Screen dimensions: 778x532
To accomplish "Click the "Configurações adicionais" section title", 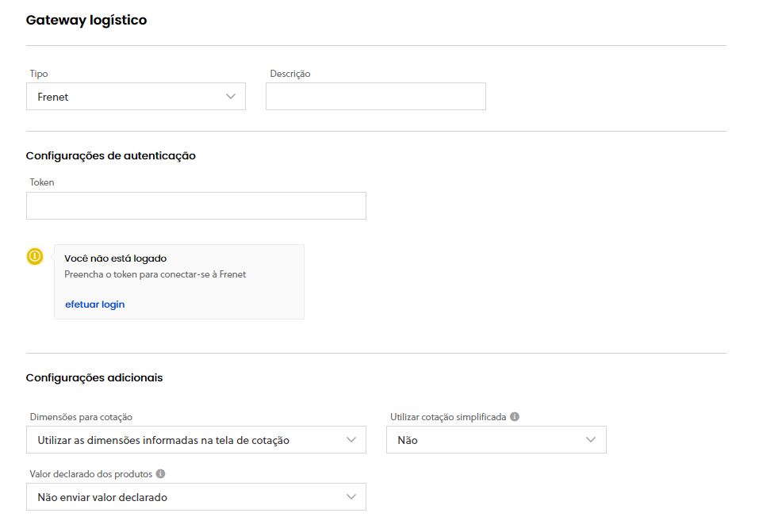I will [x=94, y=377].
